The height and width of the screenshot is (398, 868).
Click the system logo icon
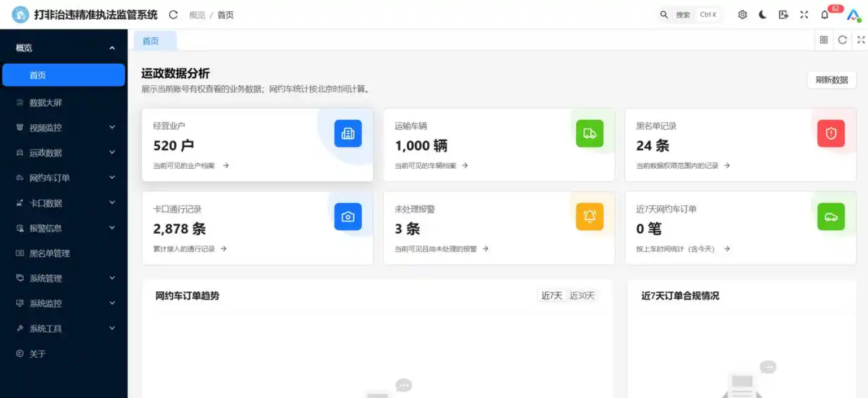pyautogui.click(x=20, y=15)
